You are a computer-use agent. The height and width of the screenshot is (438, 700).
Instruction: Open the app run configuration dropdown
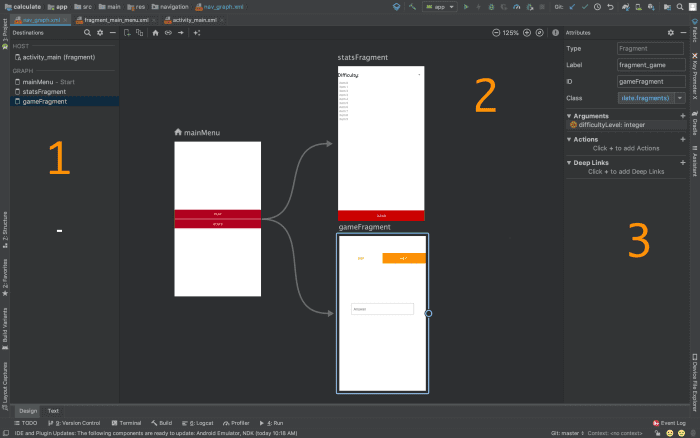(x=440, y=6)
